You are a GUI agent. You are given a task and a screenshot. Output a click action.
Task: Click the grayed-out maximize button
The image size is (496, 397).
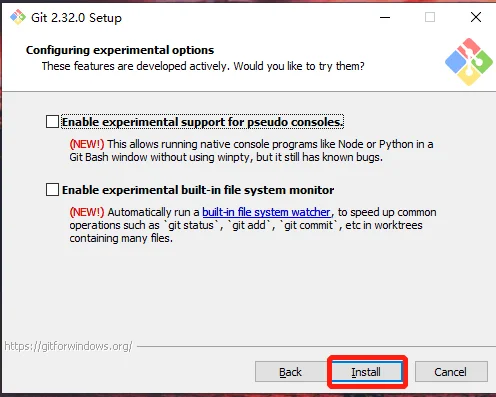430,17
